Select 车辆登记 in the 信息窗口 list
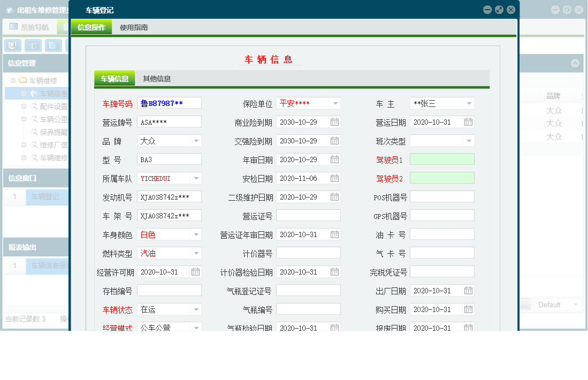 pos(45,196)
